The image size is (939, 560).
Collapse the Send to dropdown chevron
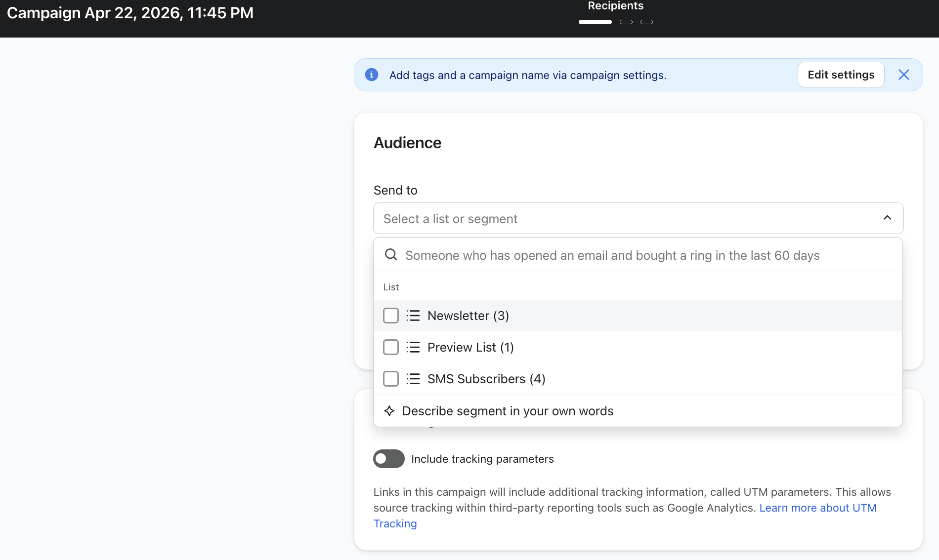(x=888, y=218)
